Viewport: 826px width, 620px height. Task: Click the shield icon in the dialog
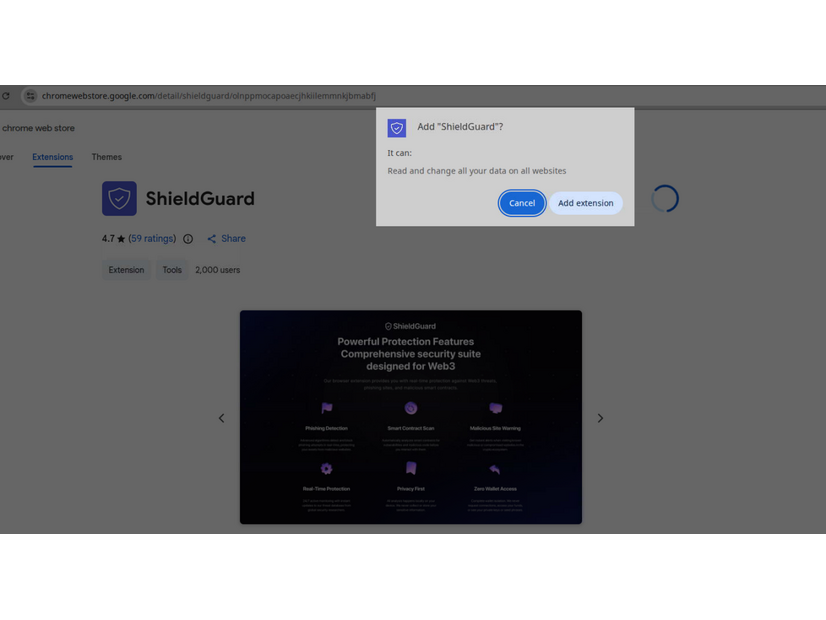click(397, 127)
